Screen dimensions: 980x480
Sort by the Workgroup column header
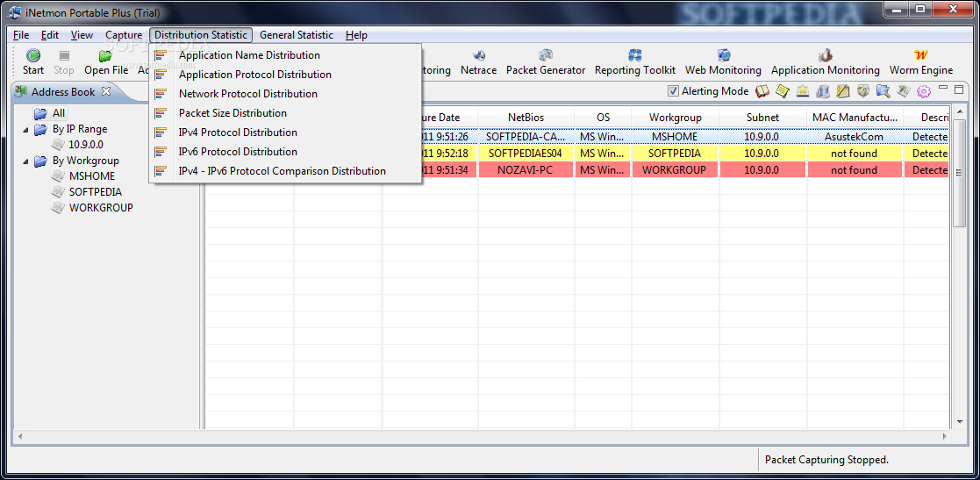[x=675, y=118]
